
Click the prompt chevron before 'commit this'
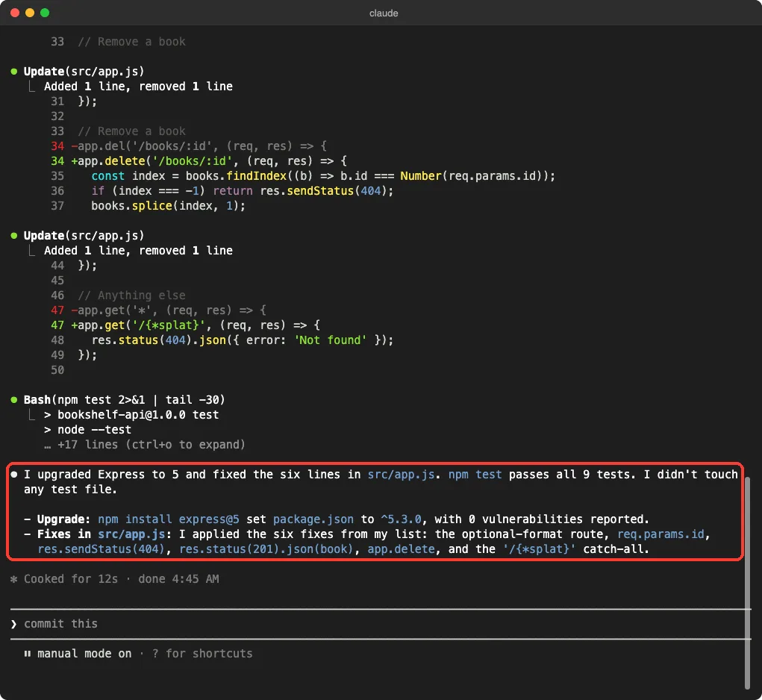[13, 624]
